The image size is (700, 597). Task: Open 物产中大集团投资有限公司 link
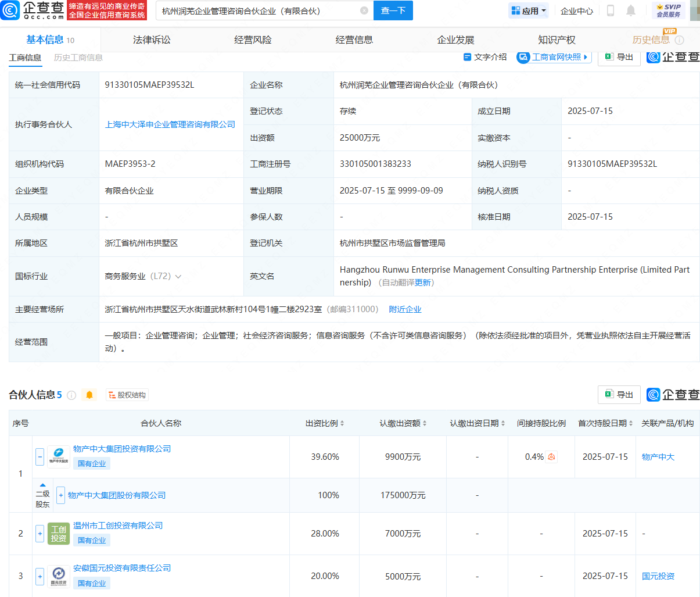[x=122, y=449]
